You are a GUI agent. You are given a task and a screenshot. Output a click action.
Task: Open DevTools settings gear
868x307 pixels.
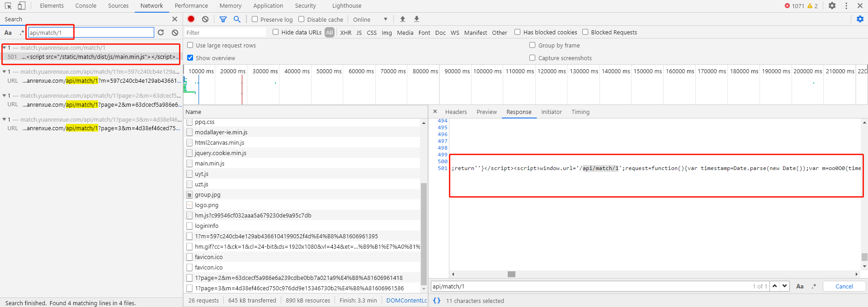pos(832,6)
